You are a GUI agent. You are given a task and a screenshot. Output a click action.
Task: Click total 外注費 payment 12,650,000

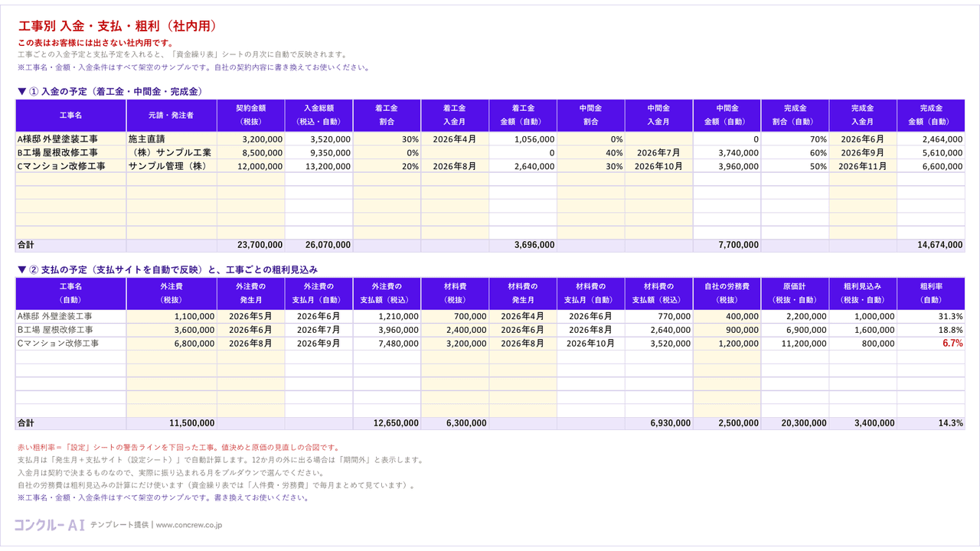pyautogui.click(x=387, y=423)
